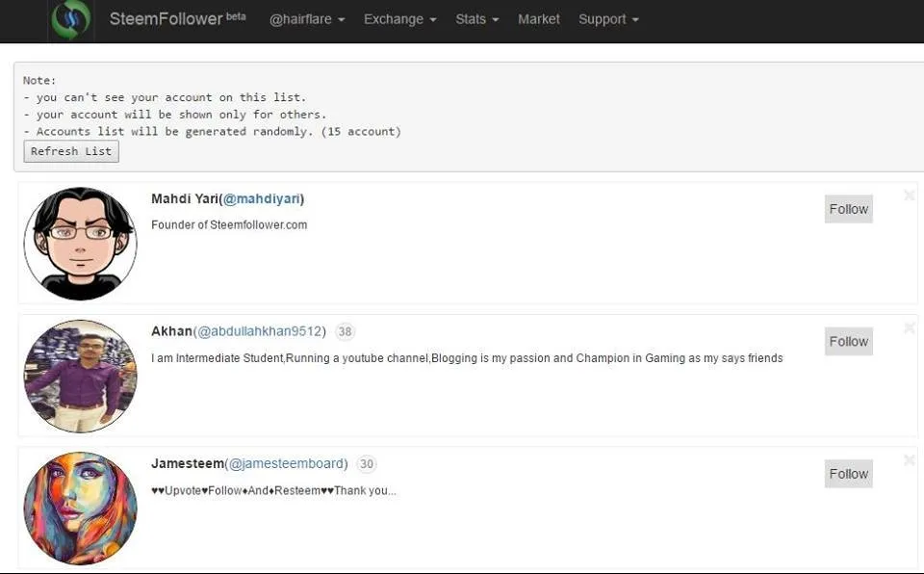Follow Jamesteem's account
This screenshot has width=924, height=574.
849,474
